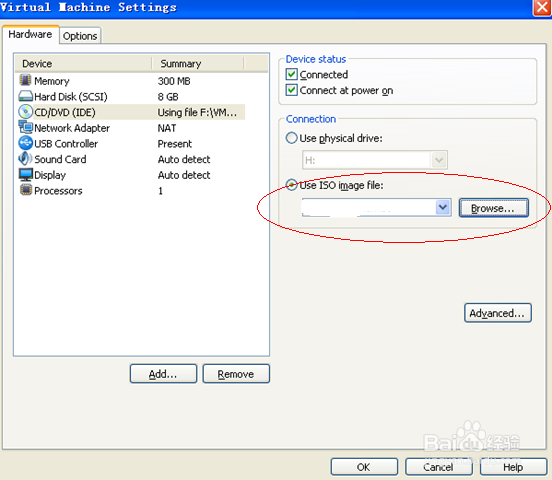
Task: Click 'Using file F:\VM...' summary value
Action: pyautogui.click(x=197, y=112)
